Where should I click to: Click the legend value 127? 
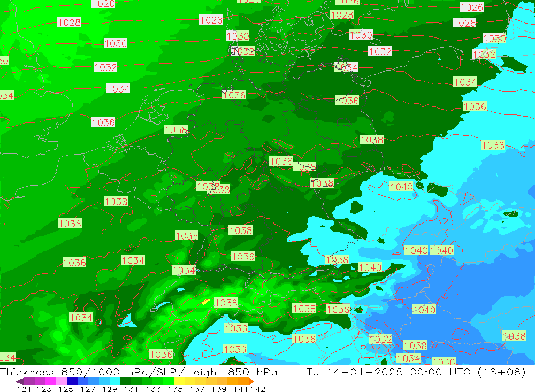pos(88,389)
